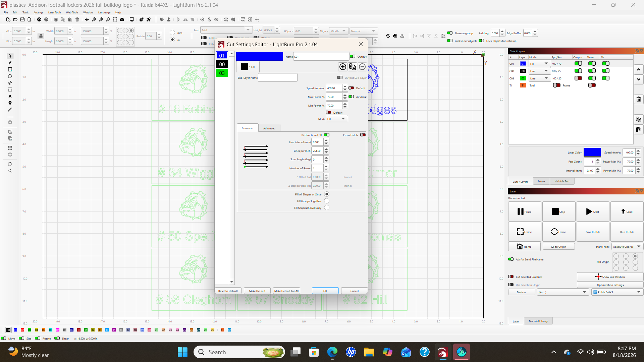Select the scissors cut shapes tool
The image size is (644, 362).
click(10, 83)
